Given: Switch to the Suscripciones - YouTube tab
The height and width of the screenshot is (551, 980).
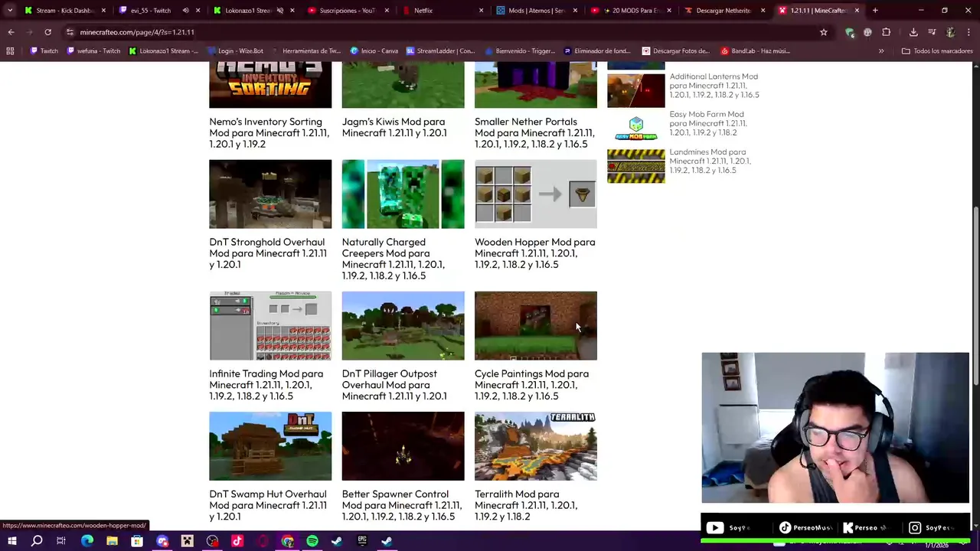Looking at the screenshot, I should 347,11.
